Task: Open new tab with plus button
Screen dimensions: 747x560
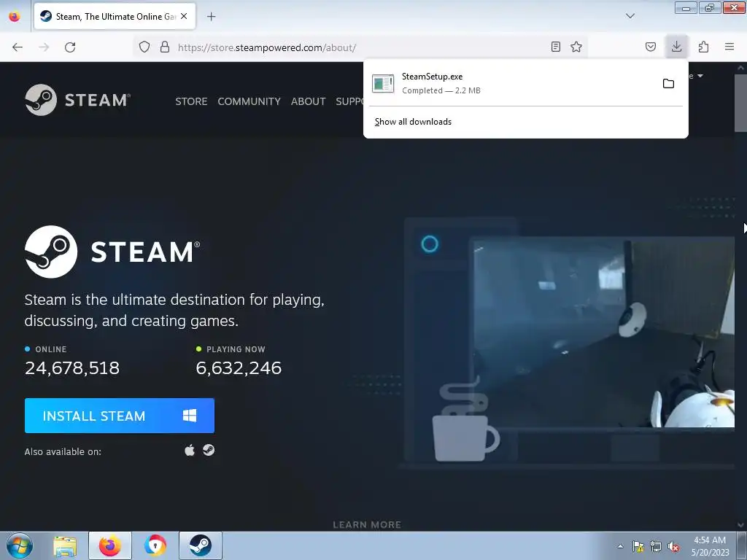Action: pyautogui.click(x=211, y=17)
